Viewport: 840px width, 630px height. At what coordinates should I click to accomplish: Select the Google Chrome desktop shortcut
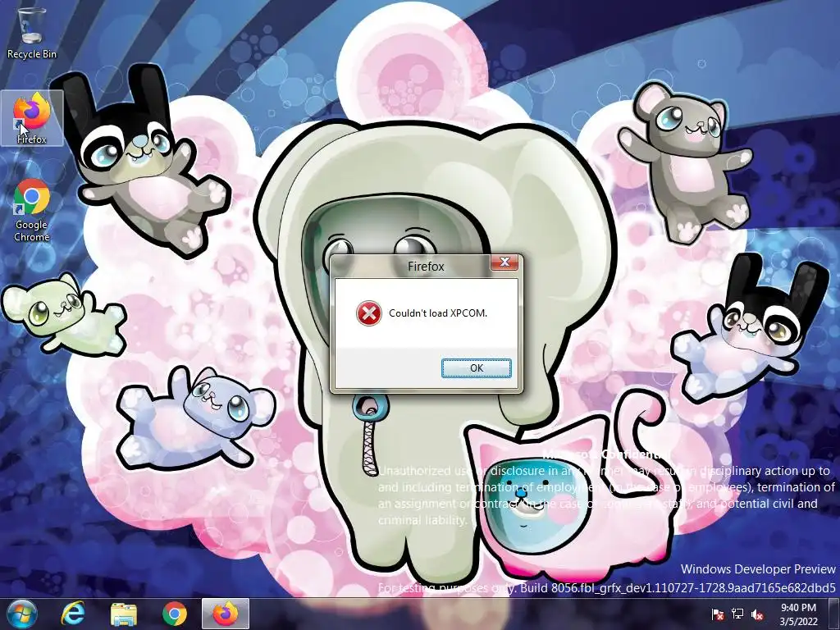pos(32,211)
